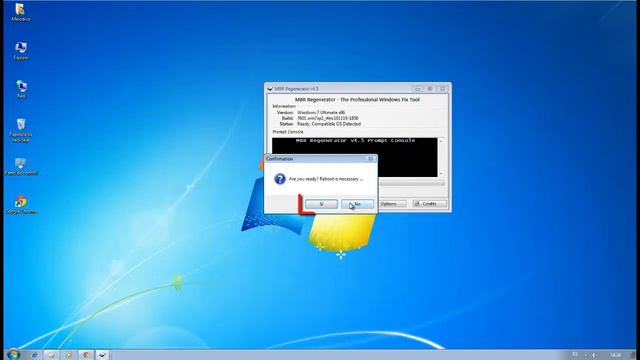
Task: Click the orange-shield taskbar icon
Action: [86, 355]
